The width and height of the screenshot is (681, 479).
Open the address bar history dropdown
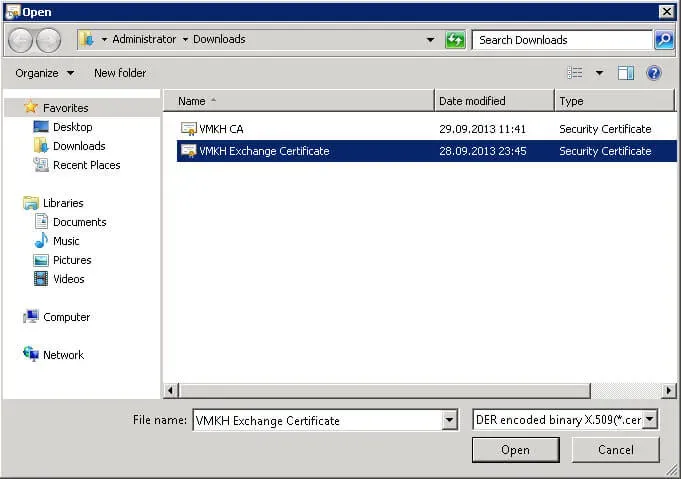[430, 40]
